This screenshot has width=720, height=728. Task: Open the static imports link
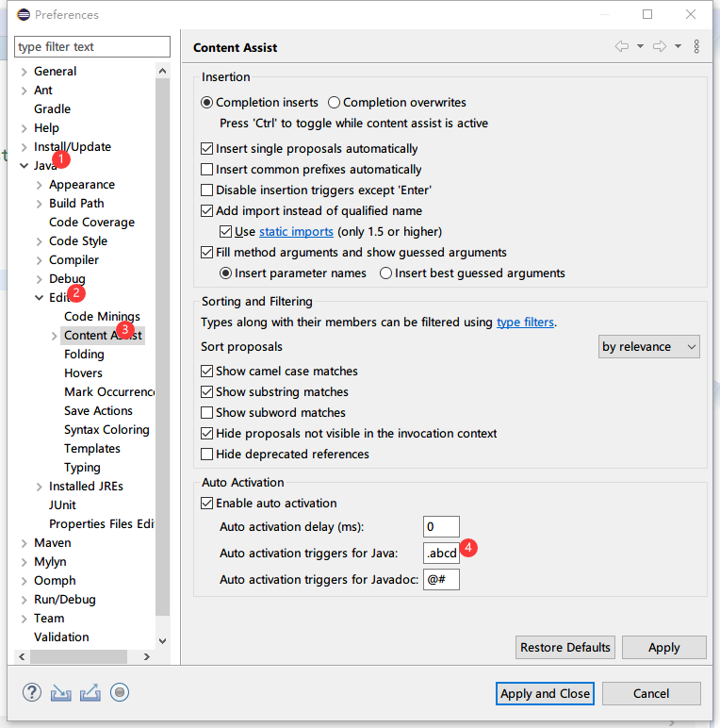296,231
